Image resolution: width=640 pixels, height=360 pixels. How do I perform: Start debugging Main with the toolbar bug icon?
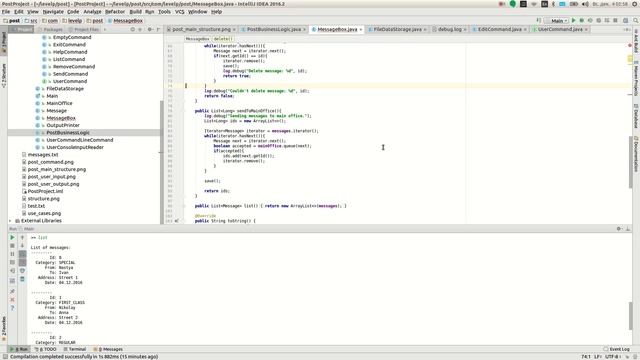coord(582,20)
